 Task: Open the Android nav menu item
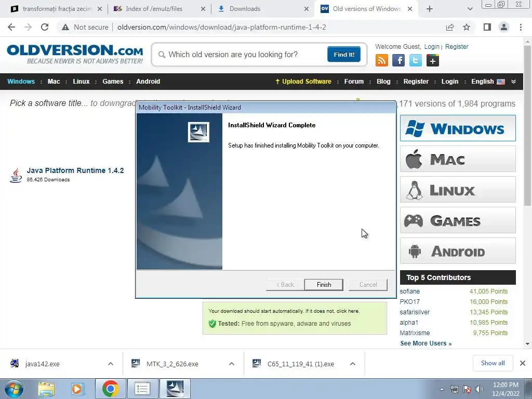[x=148, y=82]
